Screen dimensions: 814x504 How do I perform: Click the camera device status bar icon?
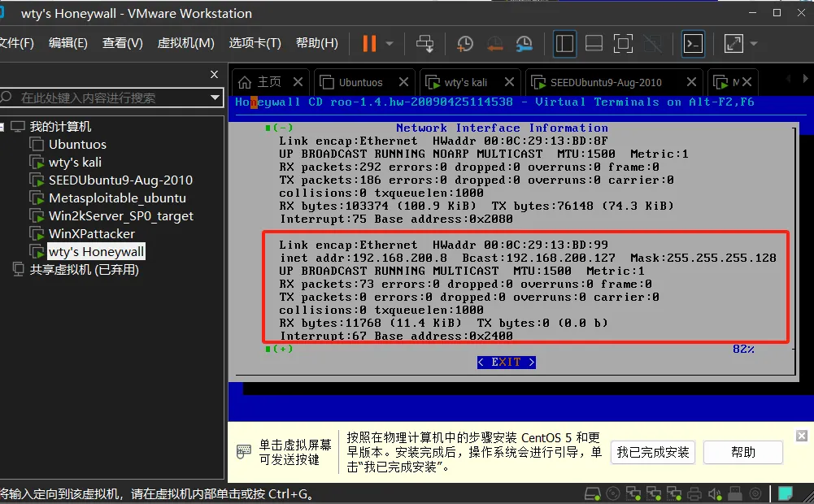755,493
